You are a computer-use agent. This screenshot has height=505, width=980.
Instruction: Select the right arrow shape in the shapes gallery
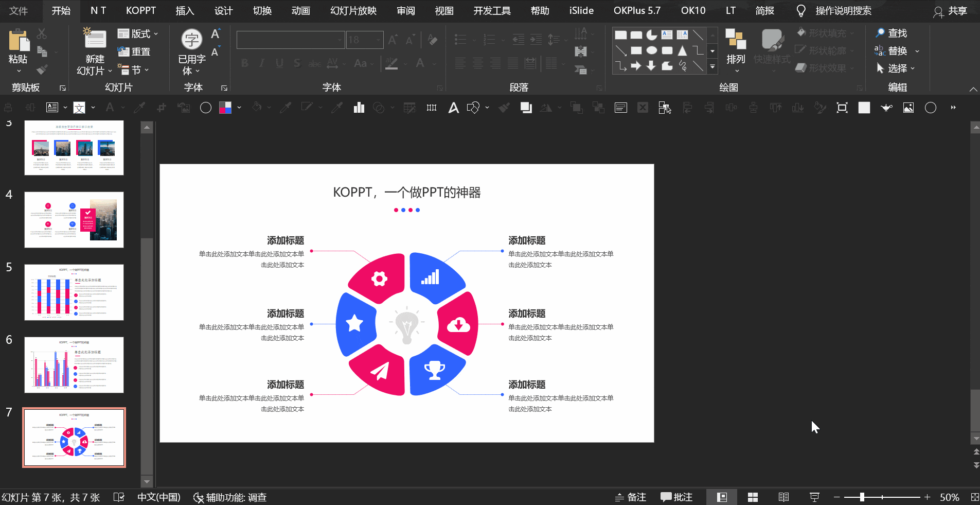point(636,65)
